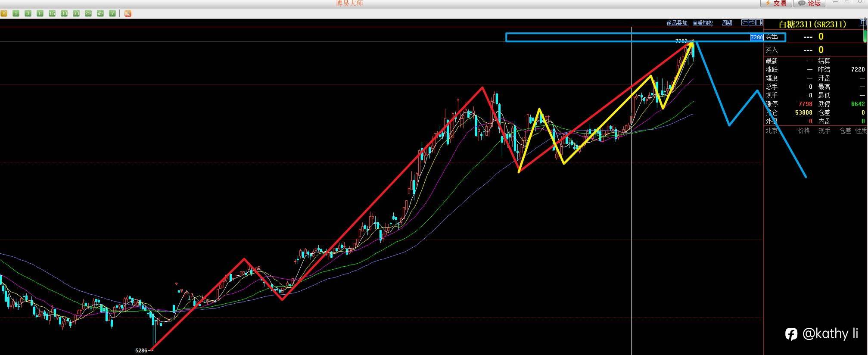Click the 最新 label
This screenshot has width=868, height=355.
[x=772, y=61]
